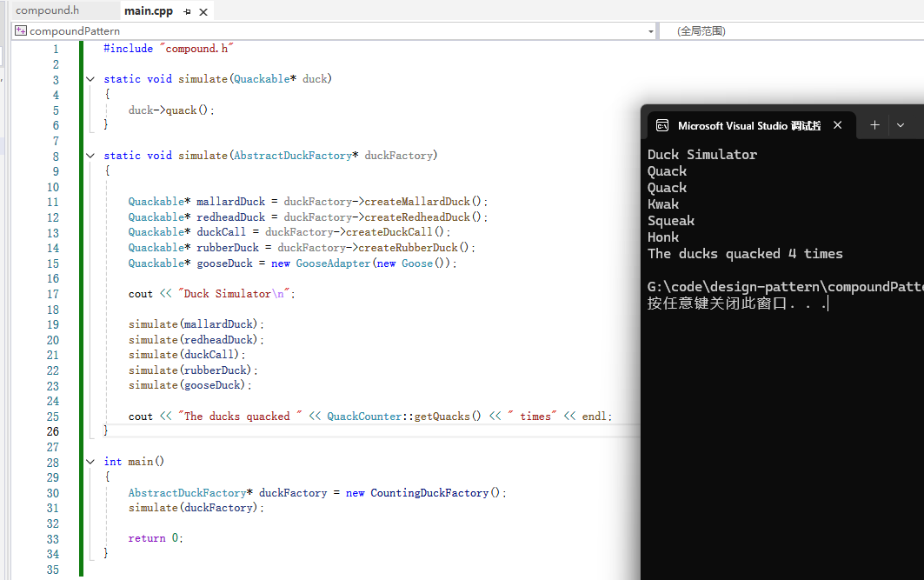
Task: Click "Duck Simulator" in console output
Action: click(x=701, y=155)
